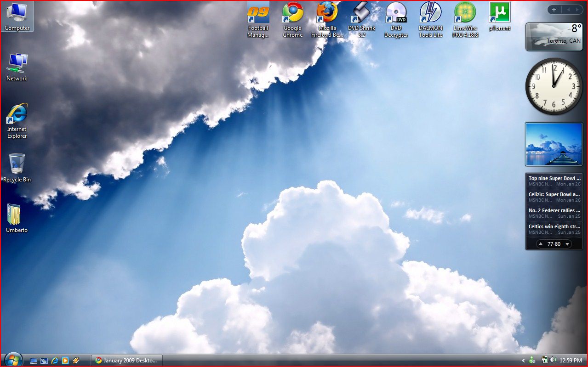
Task: Click the analog clock gadget
Action: pos(554,86)
